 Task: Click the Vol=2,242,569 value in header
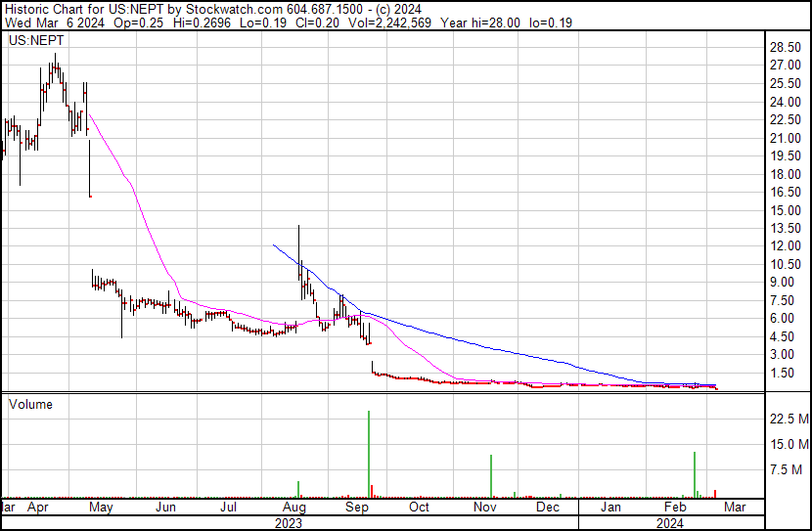click(389, 22)
